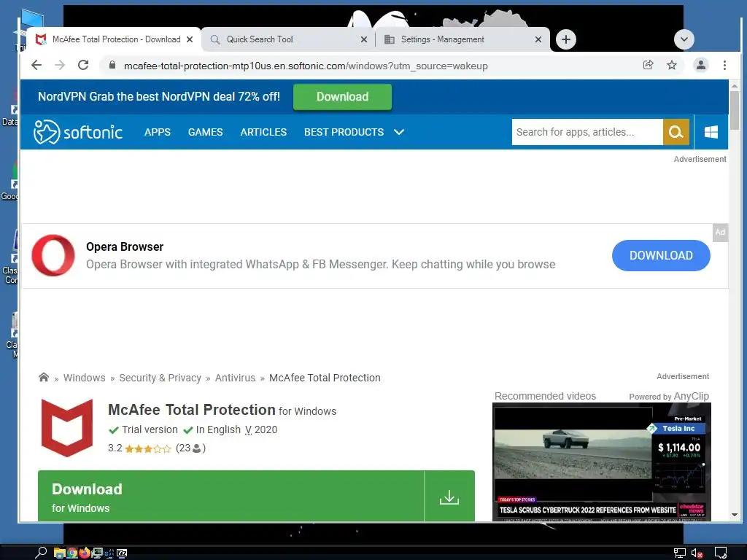747x560 pixels.
Task: Click the 'In English' label
Action: pyautogui.click(x=218, y=429)
